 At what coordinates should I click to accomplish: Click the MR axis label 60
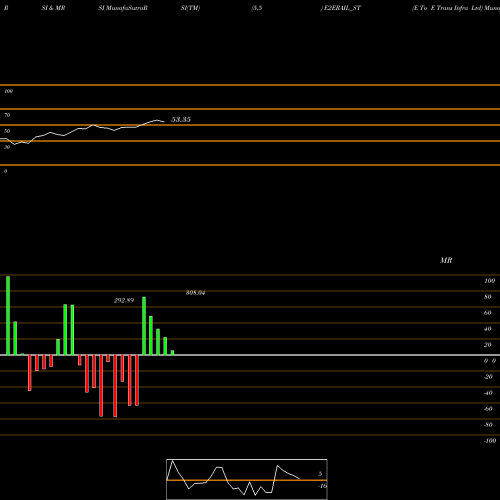pos(487,313)
